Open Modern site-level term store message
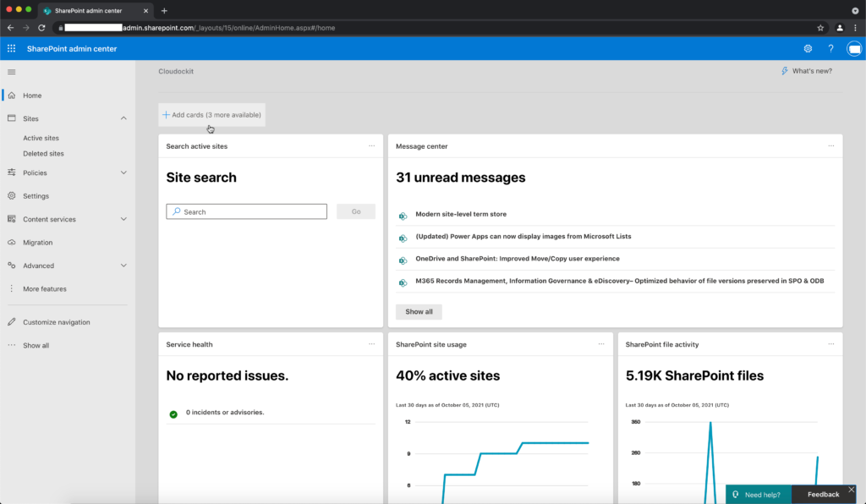Screen dimensions: 866x504 461,214
